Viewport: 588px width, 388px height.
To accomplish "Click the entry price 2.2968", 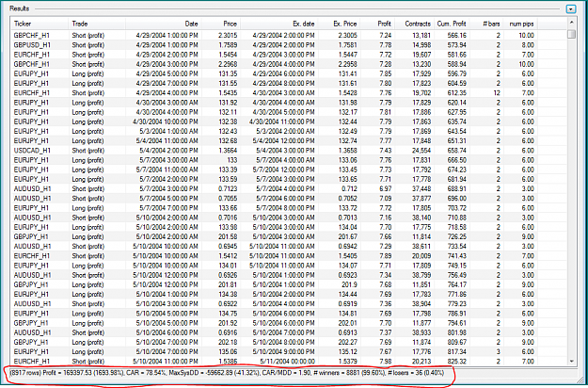I will 228,64.
